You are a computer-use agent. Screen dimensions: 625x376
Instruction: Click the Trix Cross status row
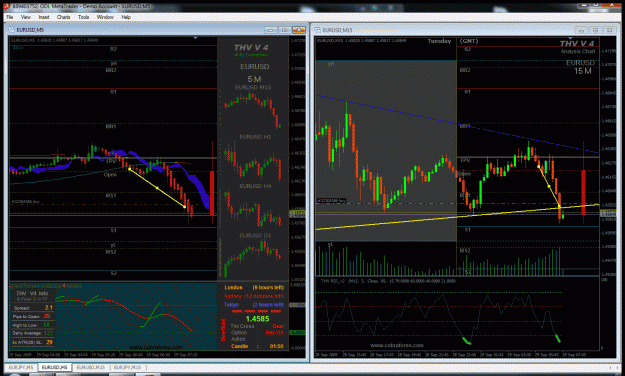(x=257, y=326)
